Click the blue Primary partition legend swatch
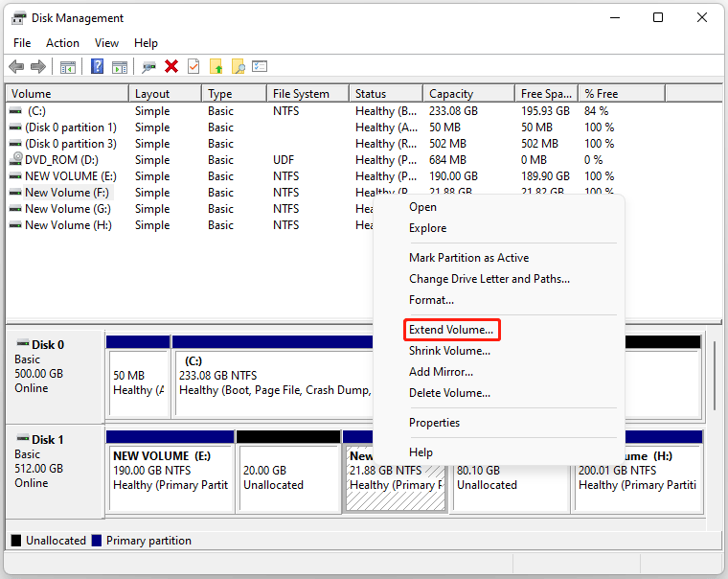 click(97, 541)
